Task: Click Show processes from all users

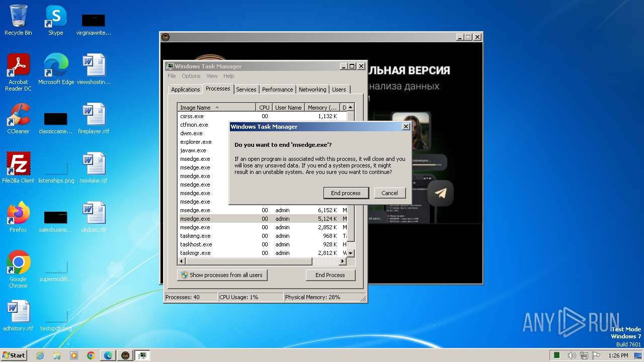Action: tap(222, 275)
